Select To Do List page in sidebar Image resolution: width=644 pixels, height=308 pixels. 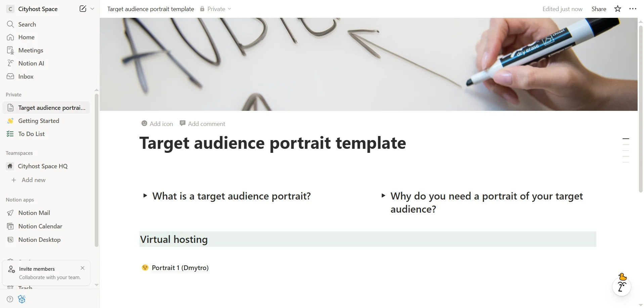click(x=31, y=134)
